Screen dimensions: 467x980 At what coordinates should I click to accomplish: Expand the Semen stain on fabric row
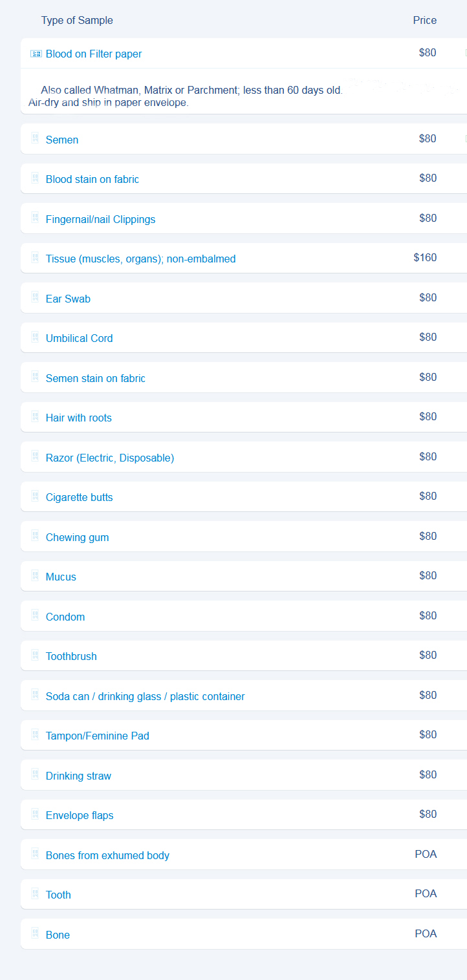click(95, 378)
